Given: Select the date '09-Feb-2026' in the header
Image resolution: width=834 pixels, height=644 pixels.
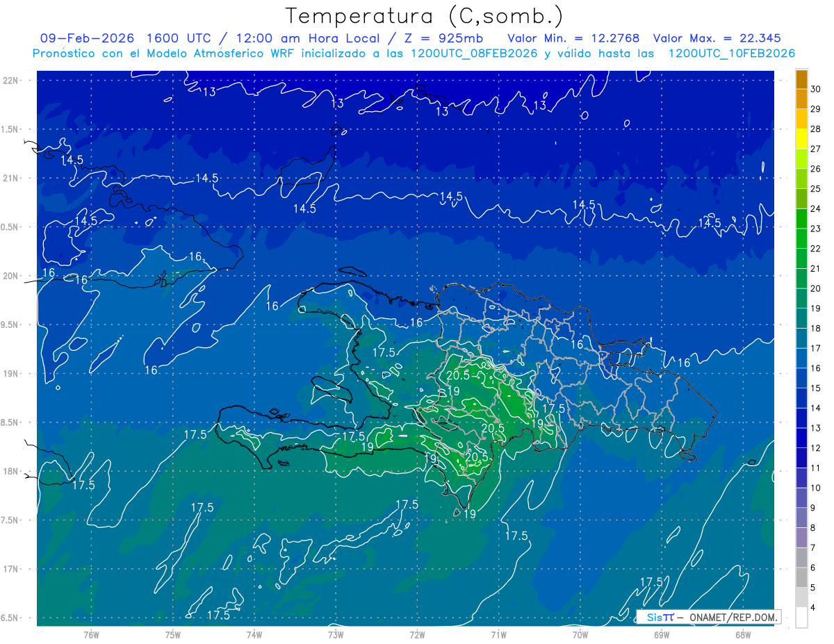Looking at the screenshot, I should pos(88,38).
